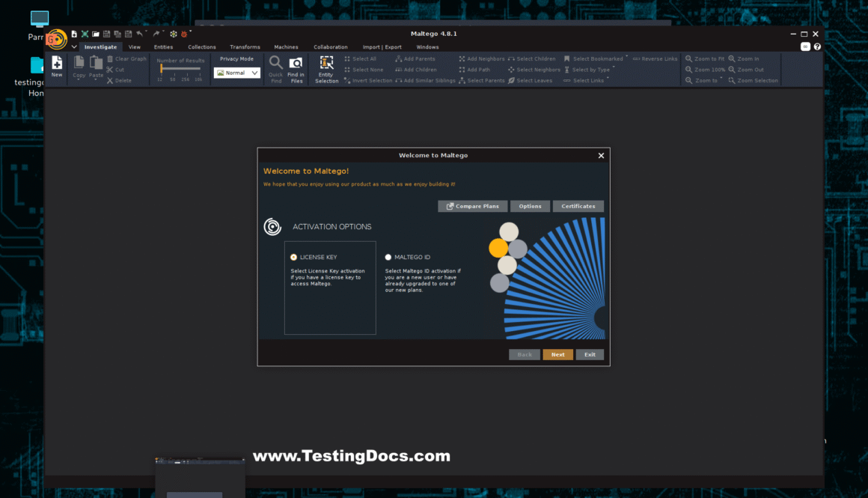Open the Entities ribbon tab
Viewport: 868px width, 498px height.
[x=163, y=47]
